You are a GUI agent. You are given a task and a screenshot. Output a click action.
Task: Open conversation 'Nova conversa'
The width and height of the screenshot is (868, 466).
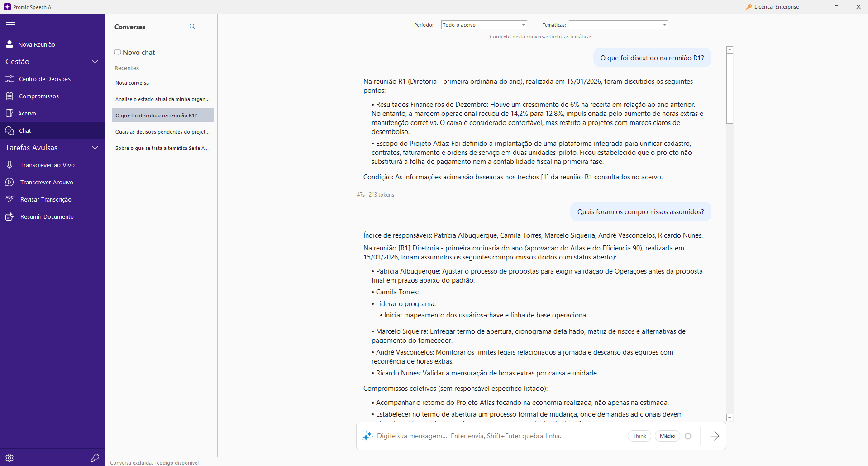[162, 83]
